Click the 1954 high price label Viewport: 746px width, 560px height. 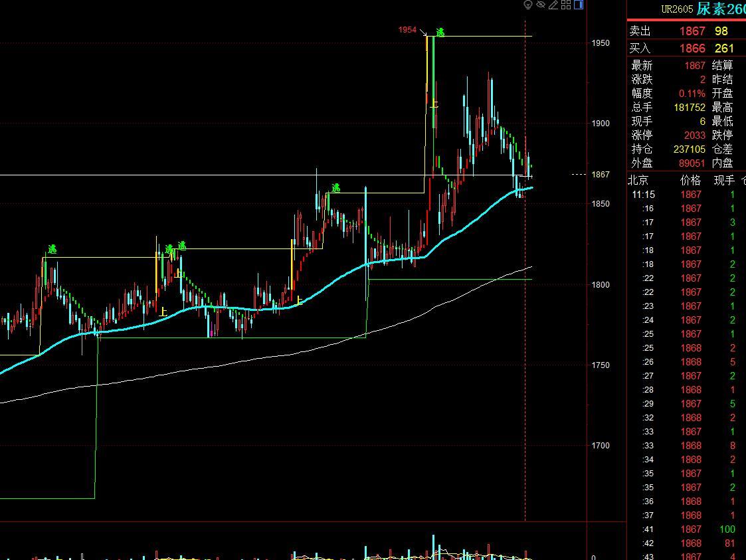click(407, 30)
